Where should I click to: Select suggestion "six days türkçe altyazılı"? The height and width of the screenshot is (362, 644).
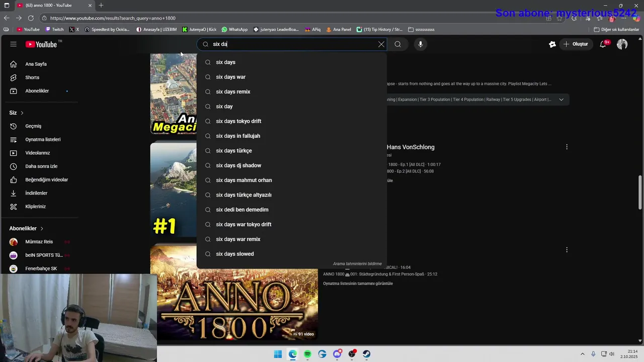coord(292,195)
